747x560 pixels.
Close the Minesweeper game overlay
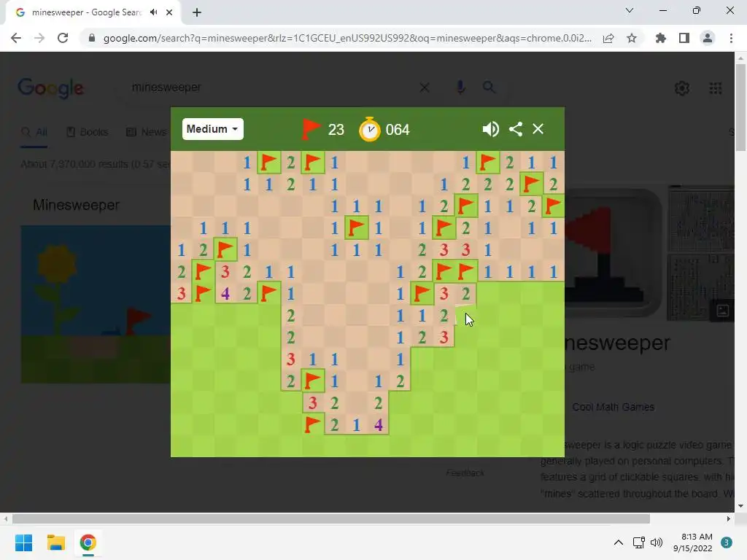click(538, 129)
